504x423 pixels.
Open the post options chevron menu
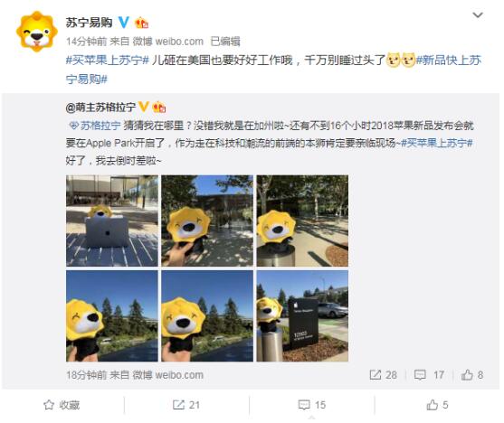pyautogui.click(x=478, y=14)
